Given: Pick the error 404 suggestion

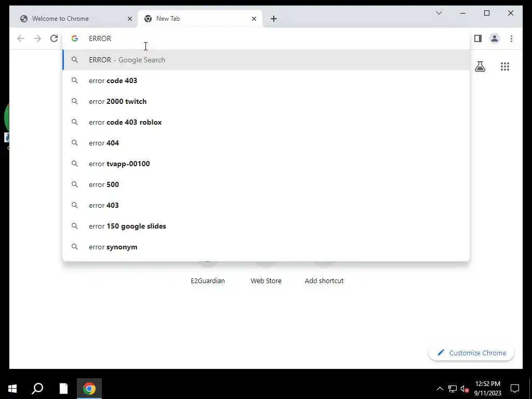Looking at the screenshot, I should (266, 143).
